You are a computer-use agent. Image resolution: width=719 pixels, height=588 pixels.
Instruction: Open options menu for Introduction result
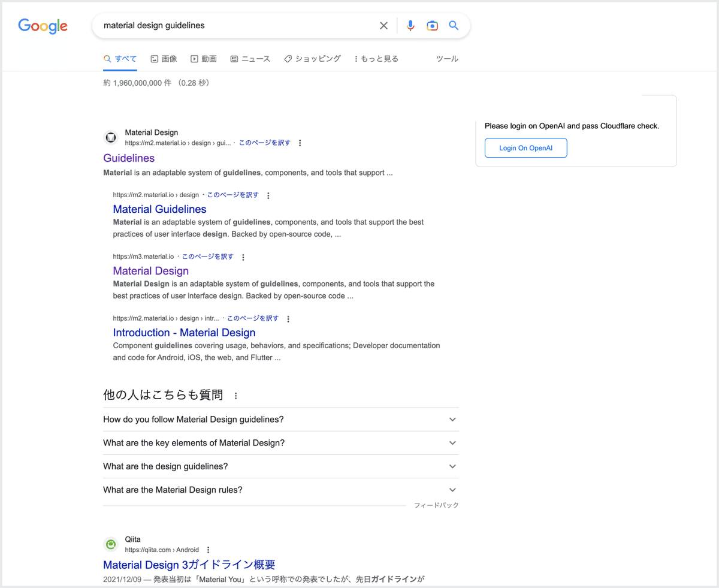point(288,319)
